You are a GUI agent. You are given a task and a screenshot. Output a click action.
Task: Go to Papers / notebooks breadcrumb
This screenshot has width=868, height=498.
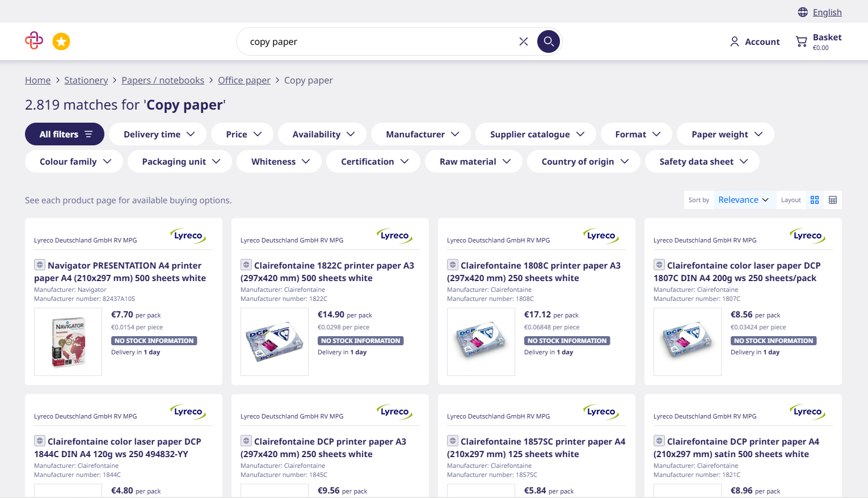[x=163, y=80]
